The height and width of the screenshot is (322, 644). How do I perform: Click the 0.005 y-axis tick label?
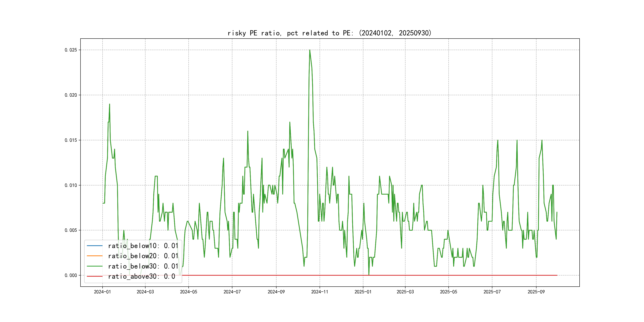coord(71,230)
